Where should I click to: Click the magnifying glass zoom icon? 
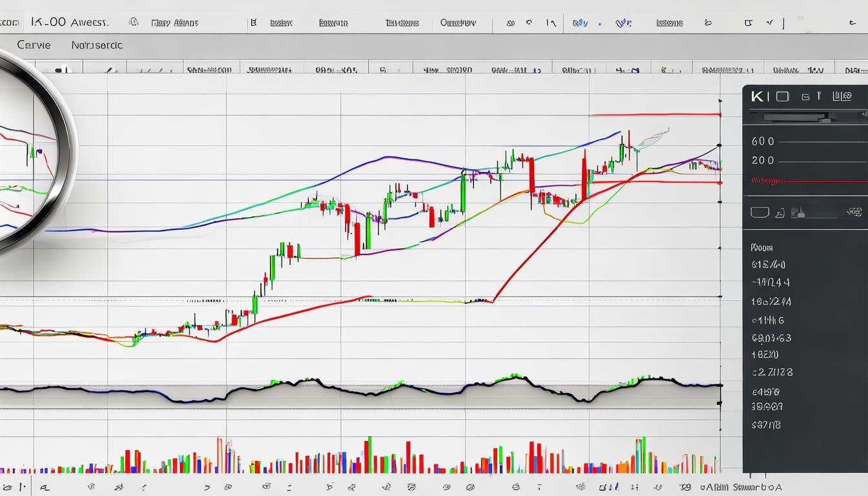click(26, 155)
